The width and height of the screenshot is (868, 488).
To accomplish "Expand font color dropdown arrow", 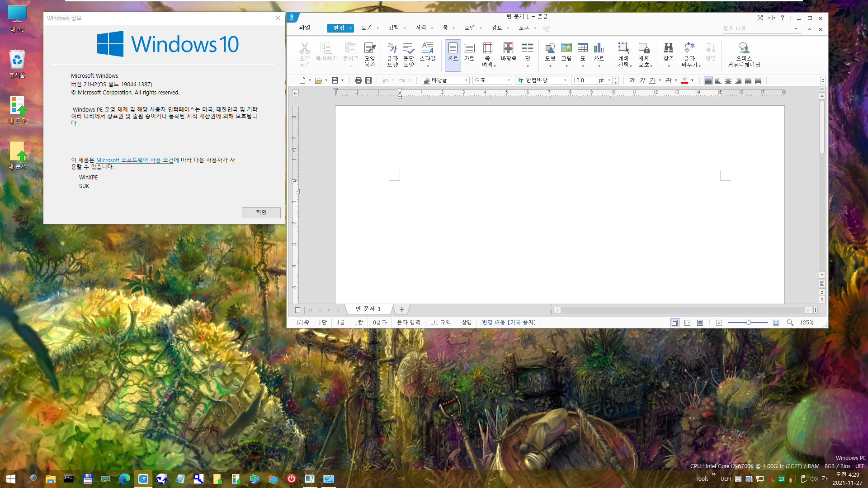I will tap(692, 80).
